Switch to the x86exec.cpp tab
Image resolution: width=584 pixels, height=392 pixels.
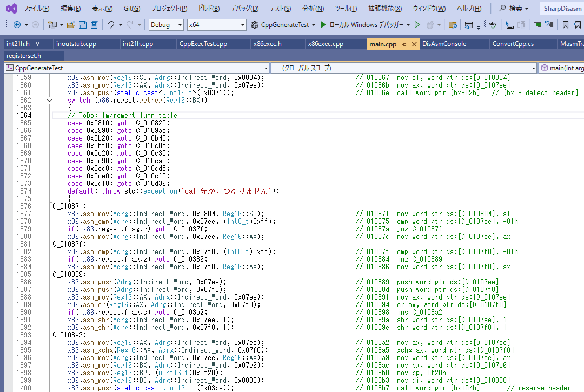[336, 44]
